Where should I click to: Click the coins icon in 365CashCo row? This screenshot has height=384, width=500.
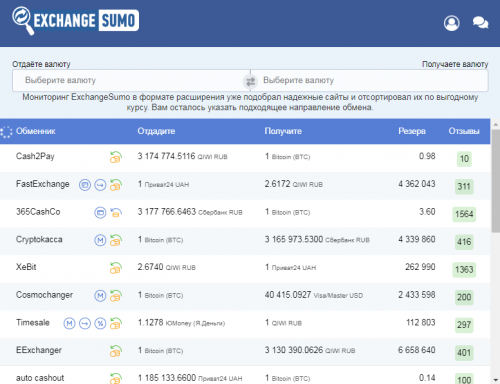tap(116, 212)
